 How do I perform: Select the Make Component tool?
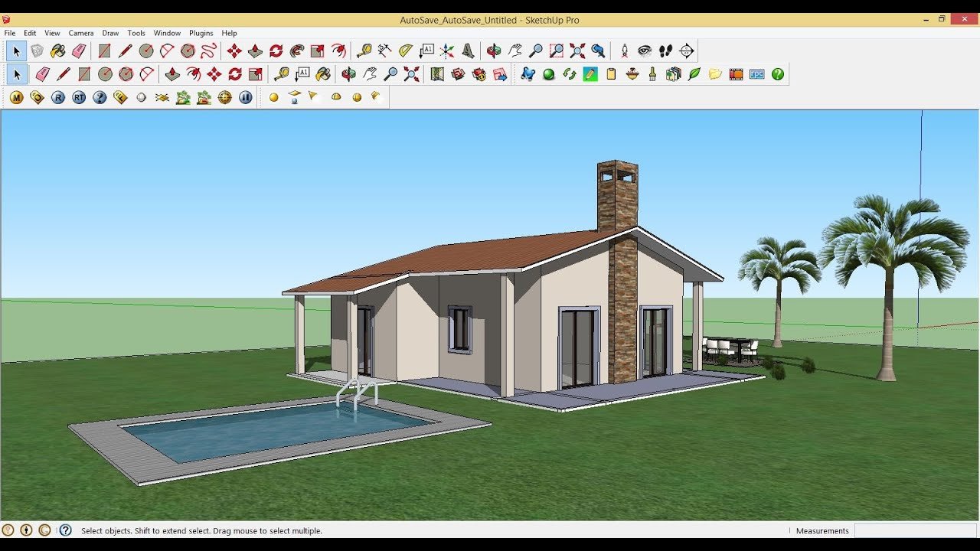(x=37, y=51)
